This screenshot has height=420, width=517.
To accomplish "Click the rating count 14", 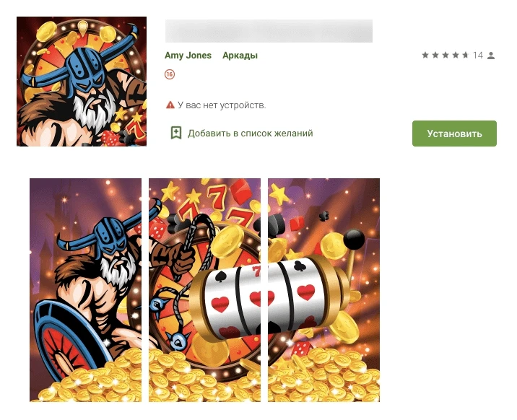I will pyautogui.click(x=478, y=56).
